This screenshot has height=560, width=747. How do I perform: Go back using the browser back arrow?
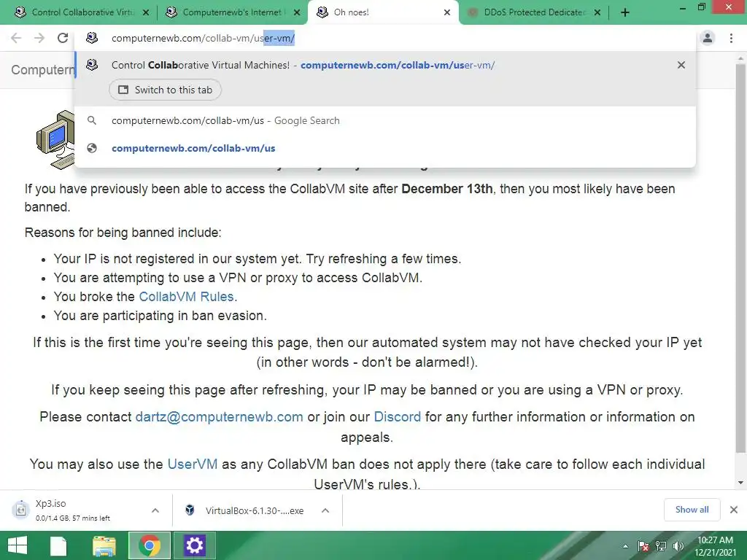(x=16, y=38)
